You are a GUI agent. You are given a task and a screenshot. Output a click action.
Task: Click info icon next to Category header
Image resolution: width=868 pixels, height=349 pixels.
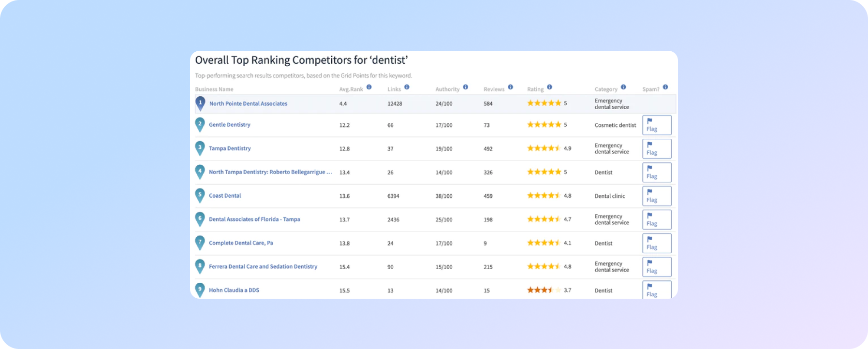coord(623,87)
